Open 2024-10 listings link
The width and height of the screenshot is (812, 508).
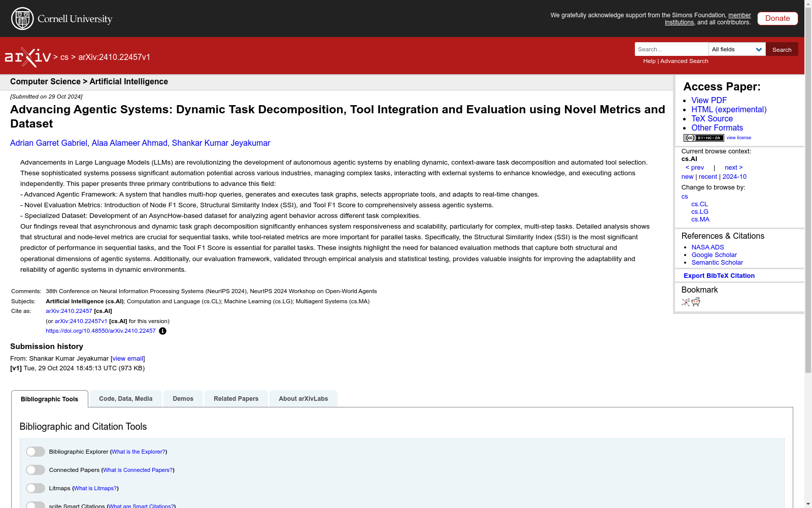(734, 177)
